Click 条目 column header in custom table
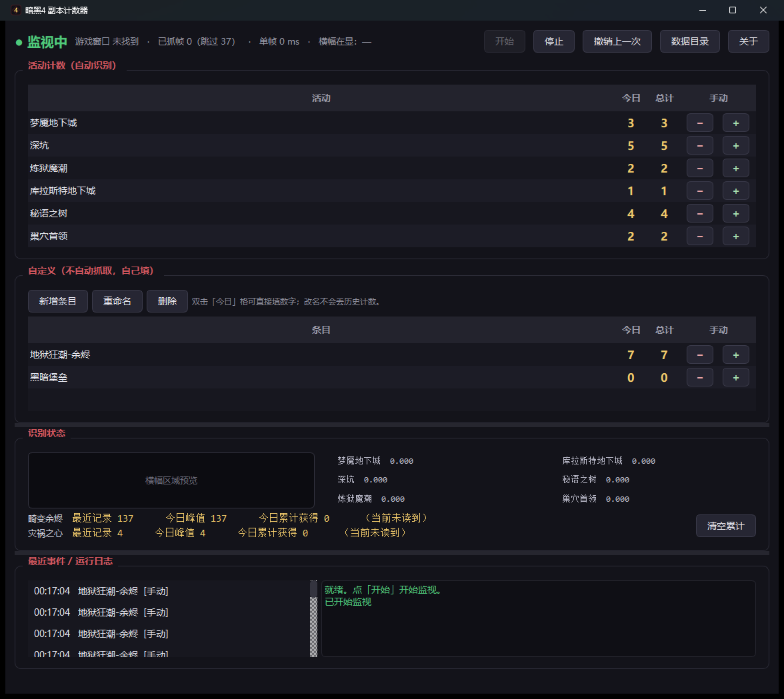The height and width of the screenshot is (699, 784). click(x=321, y=330)
